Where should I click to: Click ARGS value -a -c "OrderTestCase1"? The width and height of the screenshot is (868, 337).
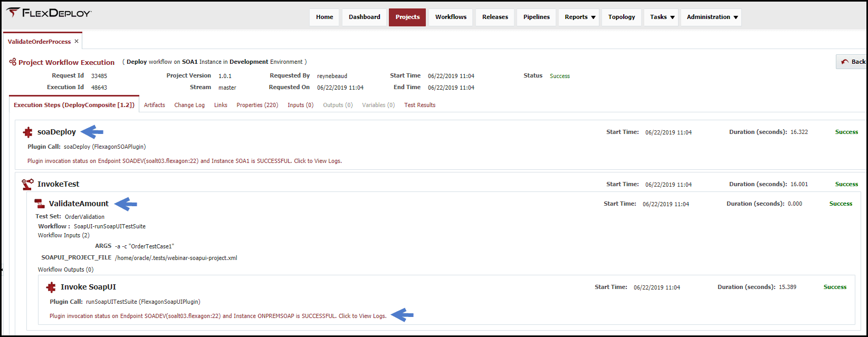click(x=144, y=246)
